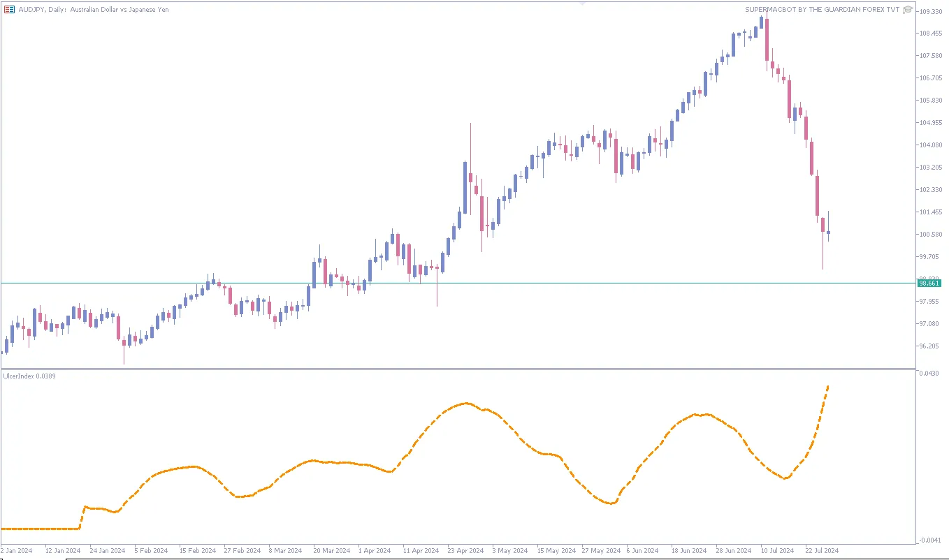Click the graduation cap expert advisor icon
The image size is (949, 560).
pos(908,10)
